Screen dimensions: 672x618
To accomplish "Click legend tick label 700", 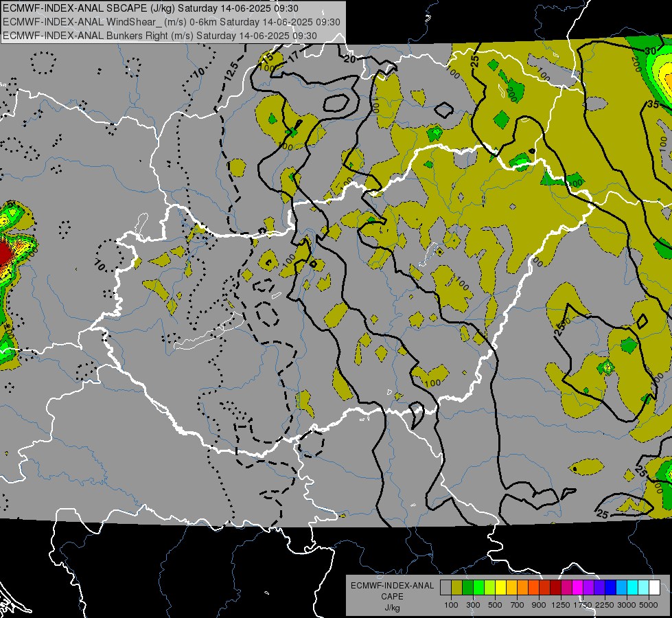I will point(518,605).
